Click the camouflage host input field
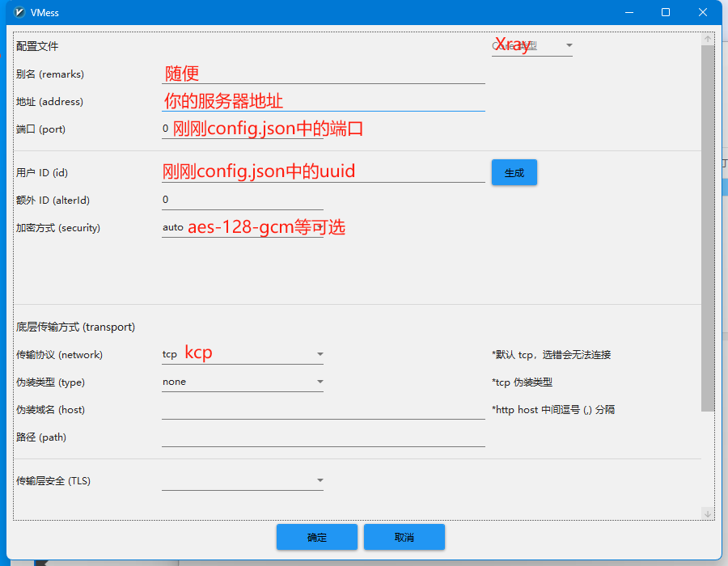Screen dimensions: 728x566 pos(323,410)
